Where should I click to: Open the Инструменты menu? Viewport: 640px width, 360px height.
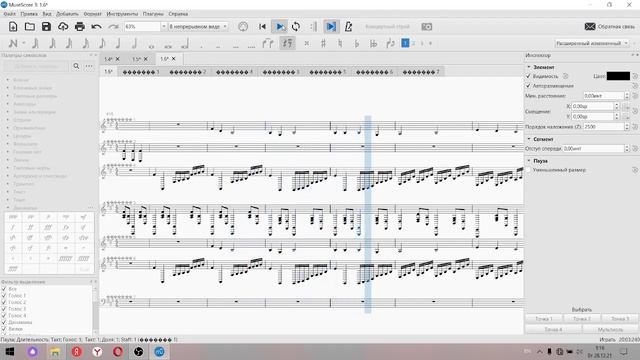click(x=122, y=13)
